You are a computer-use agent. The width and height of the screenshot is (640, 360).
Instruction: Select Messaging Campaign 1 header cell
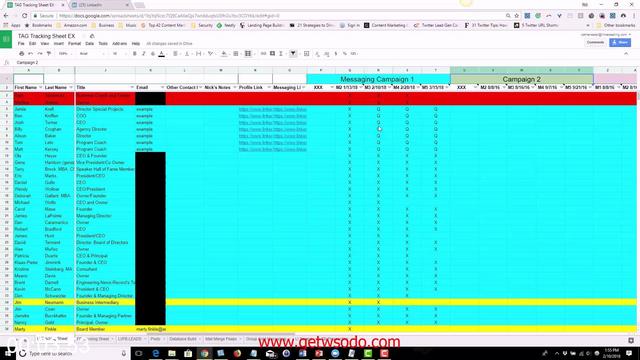click(x=378, y=79)
